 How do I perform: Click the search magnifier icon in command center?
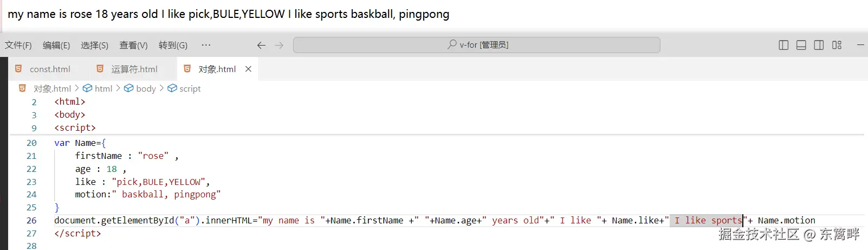tap(452, 44)
